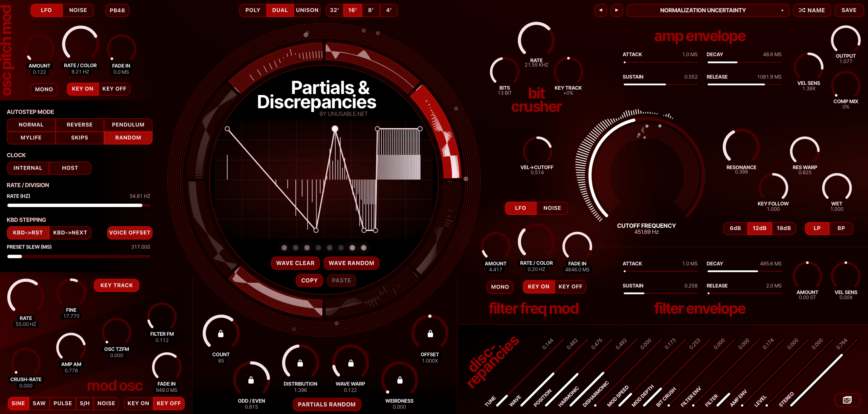The image size is (868, 414).
Task: Select KBD->NEXT stepping
Action: click(70, 233)
